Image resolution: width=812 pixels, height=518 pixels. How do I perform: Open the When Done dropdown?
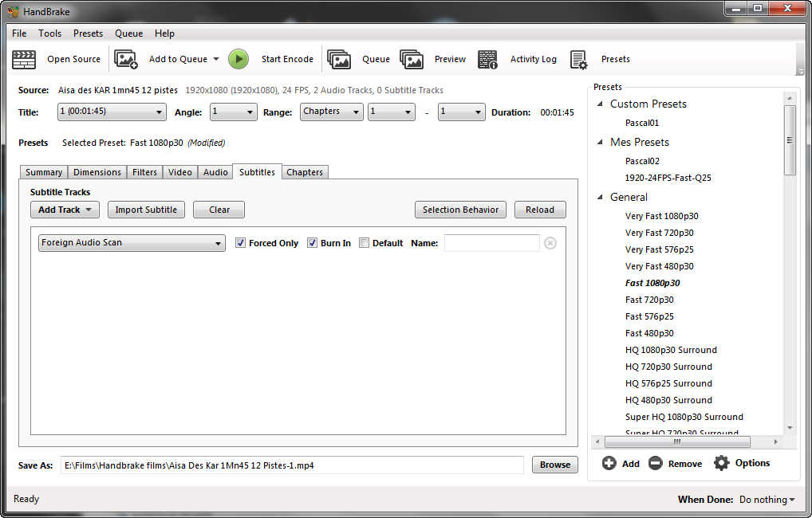pos(767,500)
